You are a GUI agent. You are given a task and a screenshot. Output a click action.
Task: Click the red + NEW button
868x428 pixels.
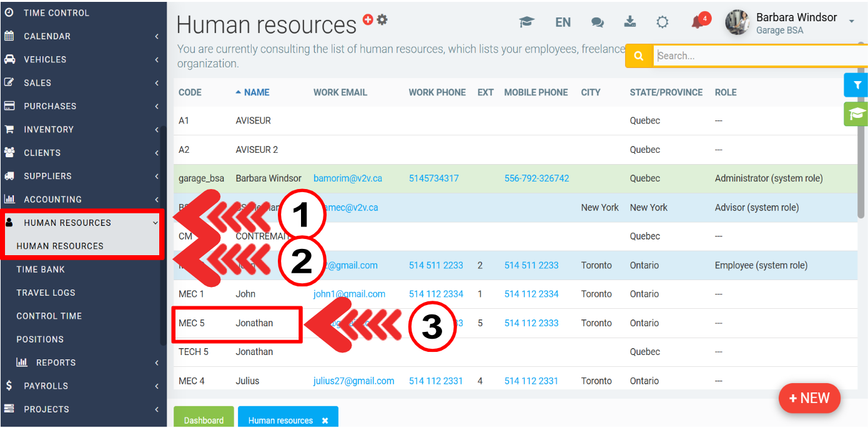point(809,398)
